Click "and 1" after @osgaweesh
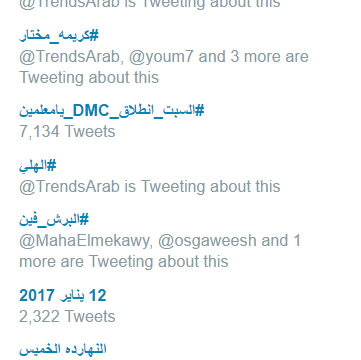Screen dimensions: 361x360 281,241
